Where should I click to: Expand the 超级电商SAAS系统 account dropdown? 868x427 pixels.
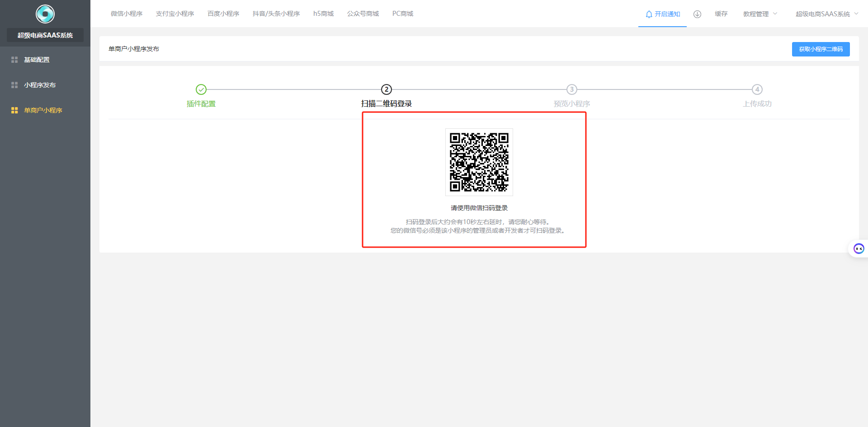point(826,14)
